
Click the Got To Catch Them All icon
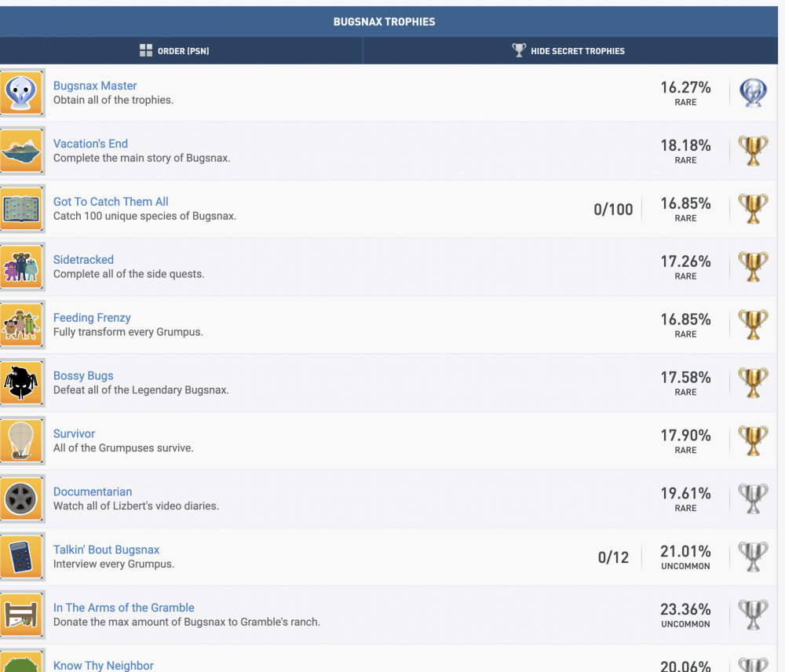(x=21, y=209)
